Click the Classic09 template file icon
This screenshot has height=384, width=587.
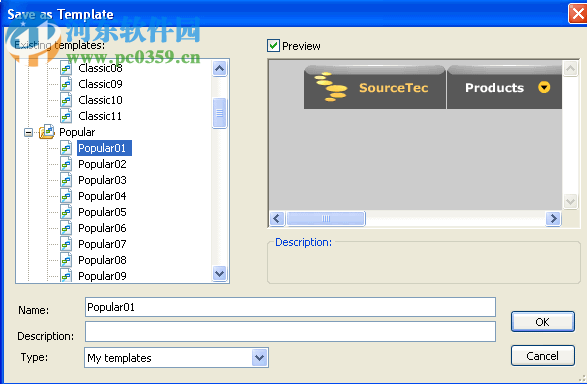pyautogui.click(x=66, y=84)
